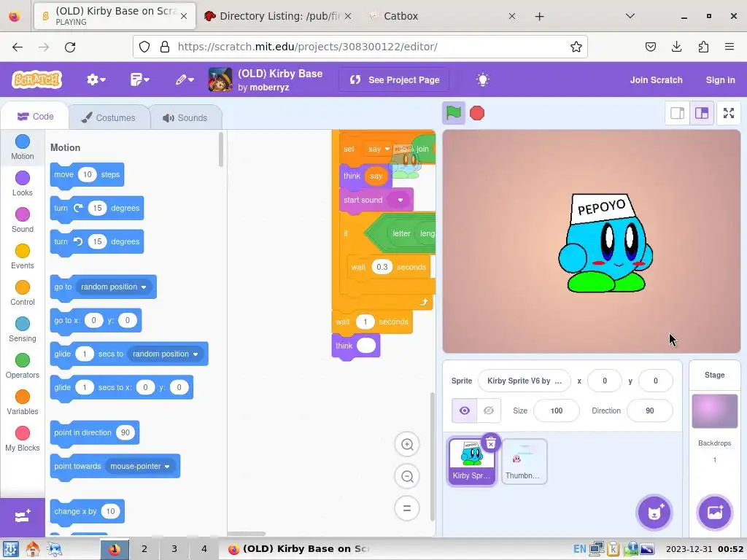Open the Settings gear menu
The image size is (747, 560).
[96, 79]
